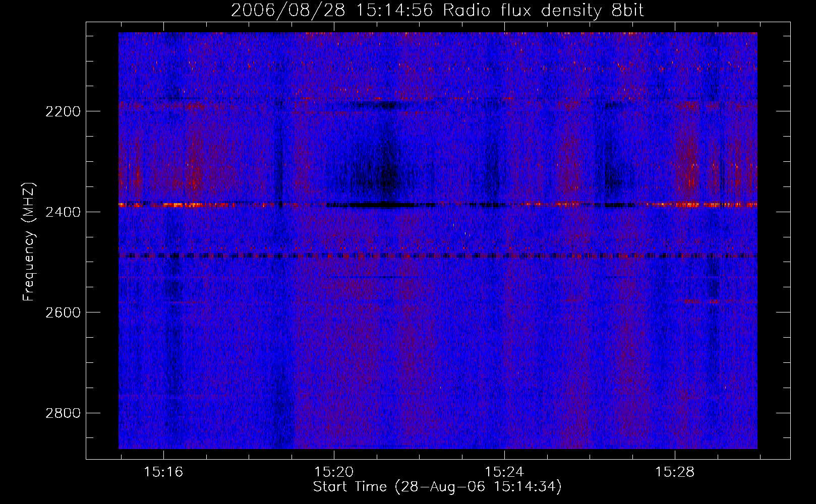This screenshot has width=816, height=504.
Task: Click the plot title "2006/08/28 15:14:56 Radio flux density 8bit"
Action: click(437, 10)
